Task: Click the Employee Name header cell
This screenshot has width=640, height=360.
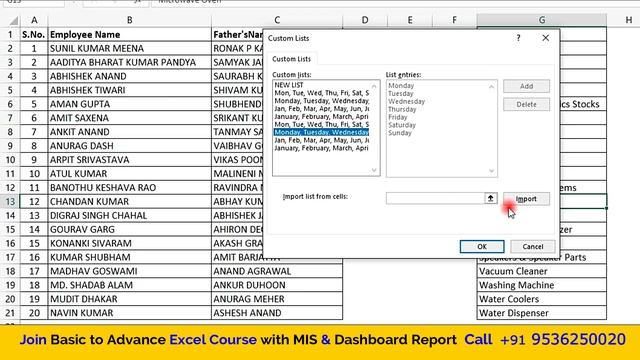Action: [129, 34]
